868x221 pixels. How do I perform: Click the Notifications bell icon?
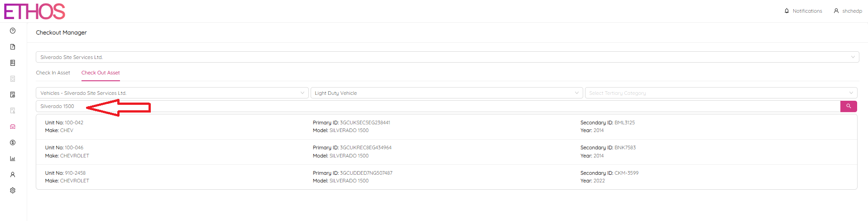(x=786, y=11)
